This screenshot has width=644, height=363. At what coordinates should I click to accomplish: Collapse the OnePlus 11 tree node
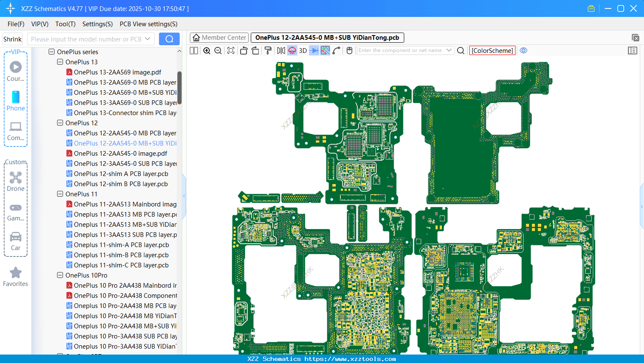point(60,194)
